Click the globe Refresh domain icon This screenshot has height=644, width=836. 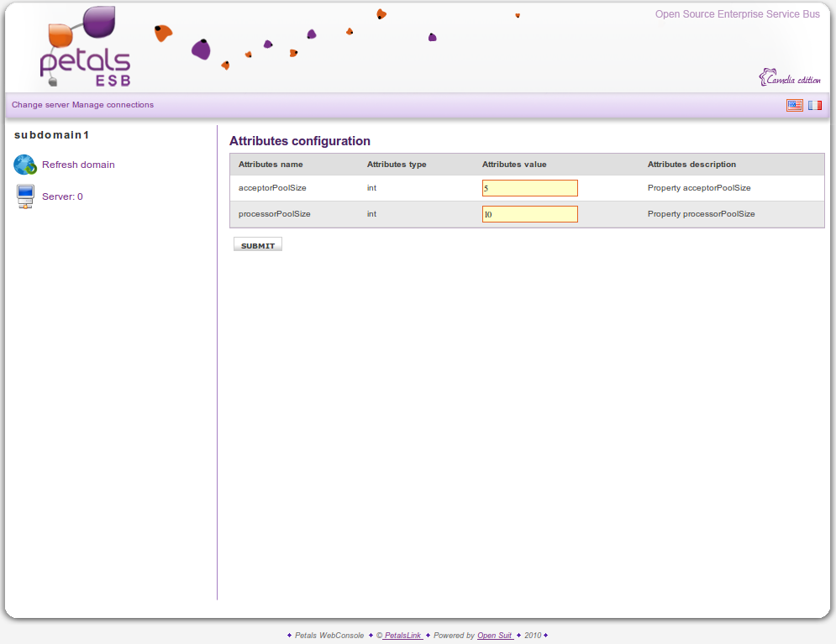(x=25, y=165)
